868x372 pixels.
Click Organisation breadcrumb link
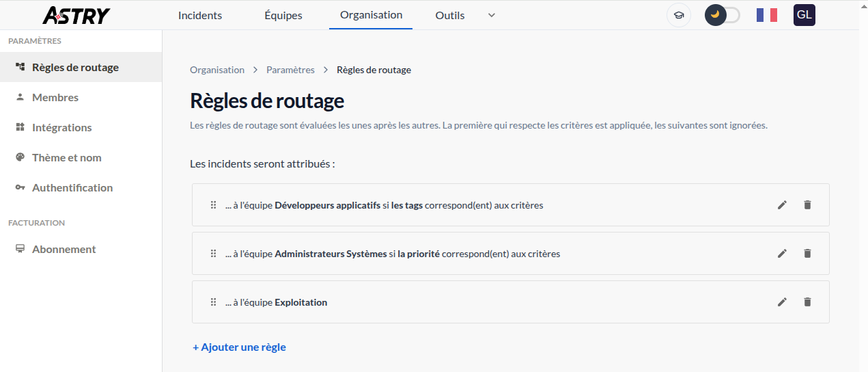[x=217, y=70]
